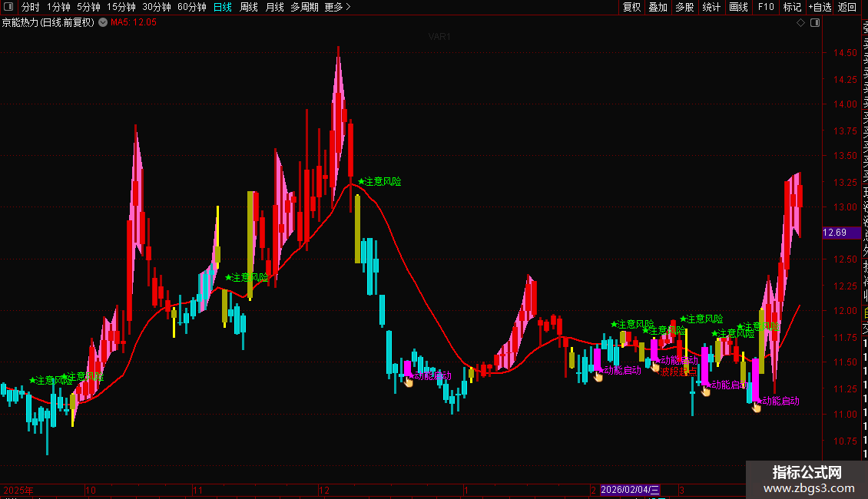
Task: Click the 复权 adjustment button
Action: [x=631, y=7]
